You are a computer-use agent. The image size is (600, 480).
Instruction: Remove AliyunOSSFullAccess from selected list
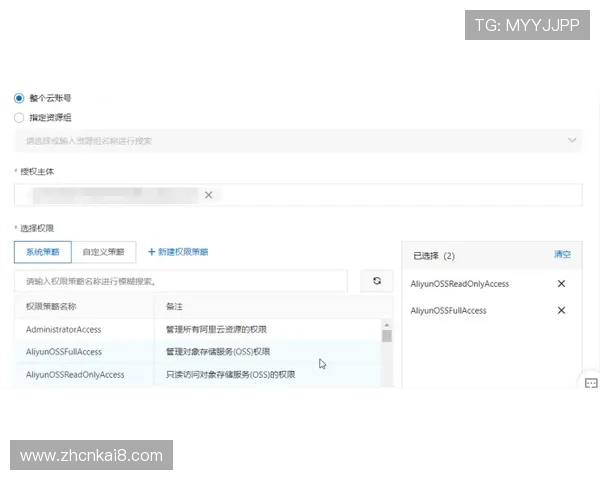561,310
